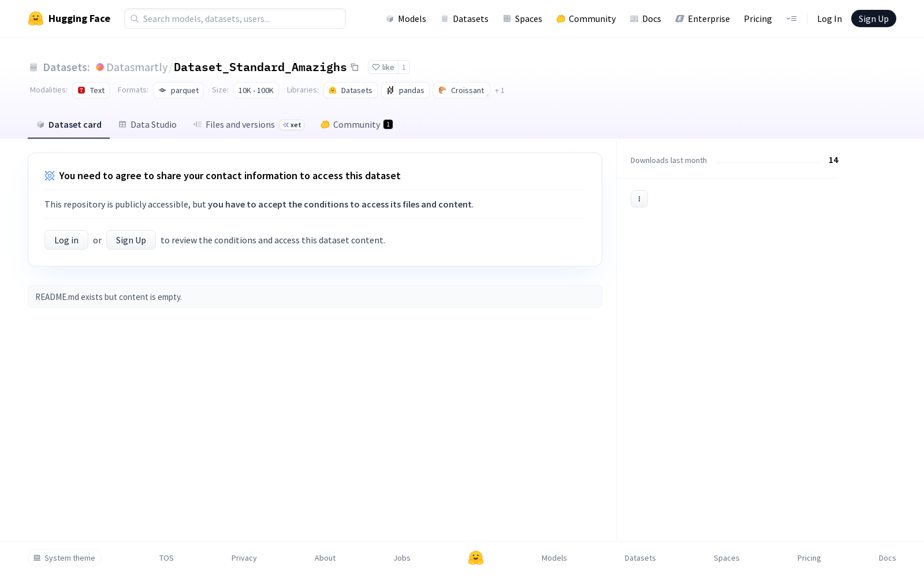Click the Downloads last month count 14
The width and height of the screenshot is (924, 578).
[833, 160]
